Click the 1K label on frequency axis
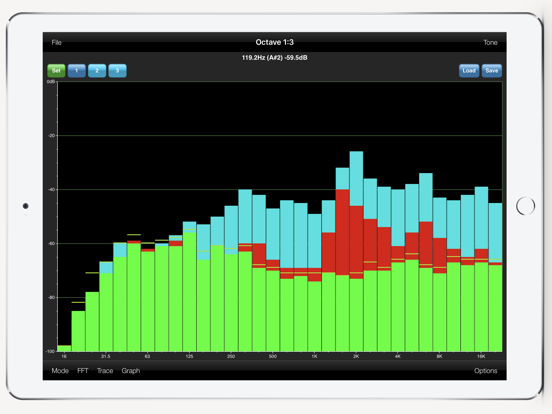Viewport: 552px width, 414px height. 314,356
